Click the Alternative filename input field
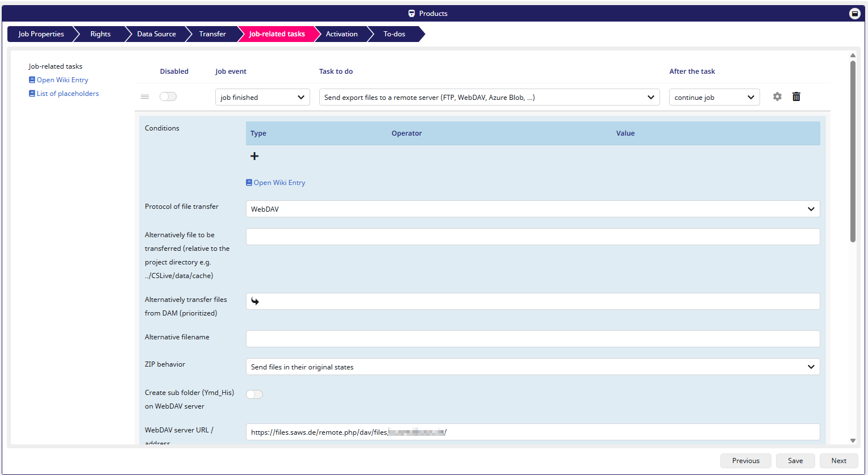The image size is (868, 475). 532,339
